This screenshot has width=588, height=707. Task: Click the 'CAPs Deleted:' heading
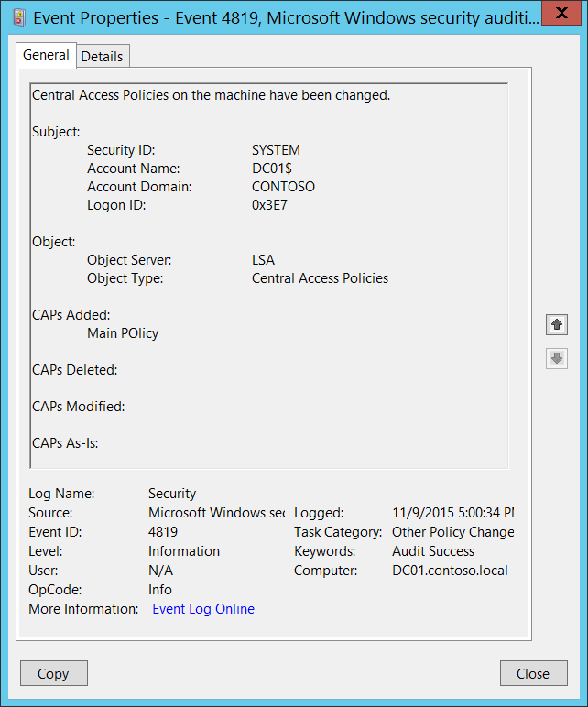click(x=75, y=370)
